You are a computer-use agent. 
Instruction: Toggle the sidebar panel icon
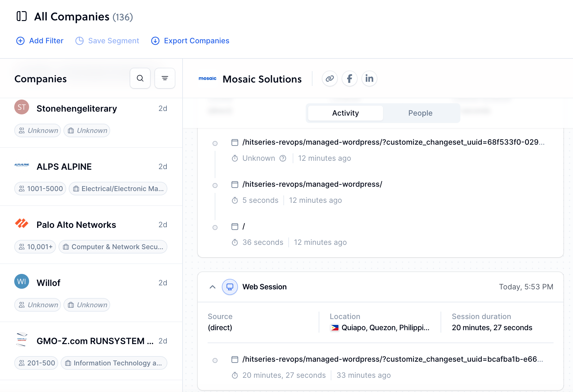[22, 16]
